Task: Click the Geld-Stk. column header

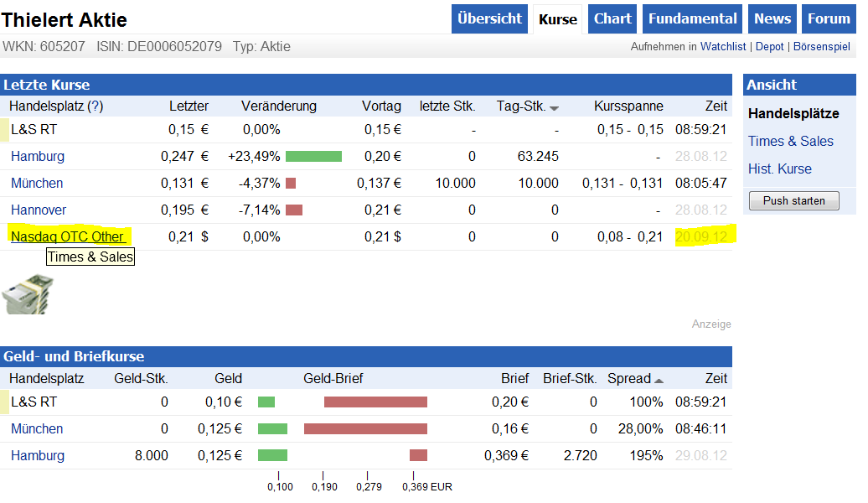Action: 141,378
